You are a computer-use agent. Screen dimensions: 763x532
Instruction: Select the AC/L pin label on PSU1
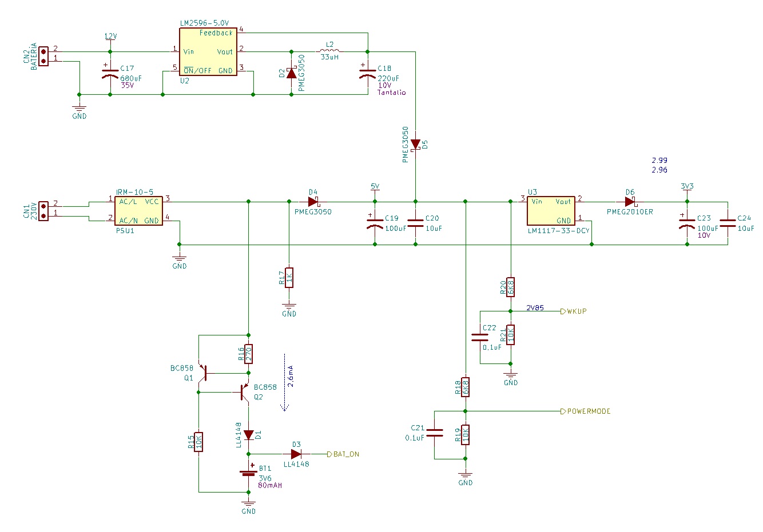click(x=128, y=202)
